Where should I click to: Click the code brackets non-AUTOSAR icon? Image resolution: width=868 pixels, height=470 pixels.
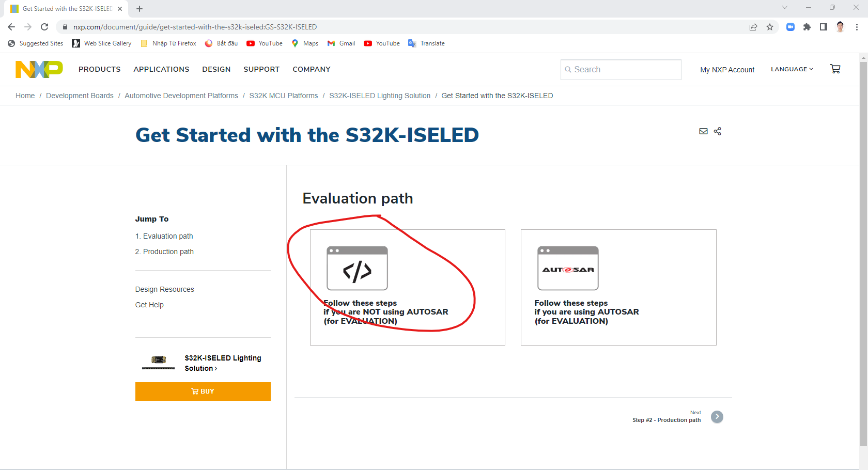[357, 268]
